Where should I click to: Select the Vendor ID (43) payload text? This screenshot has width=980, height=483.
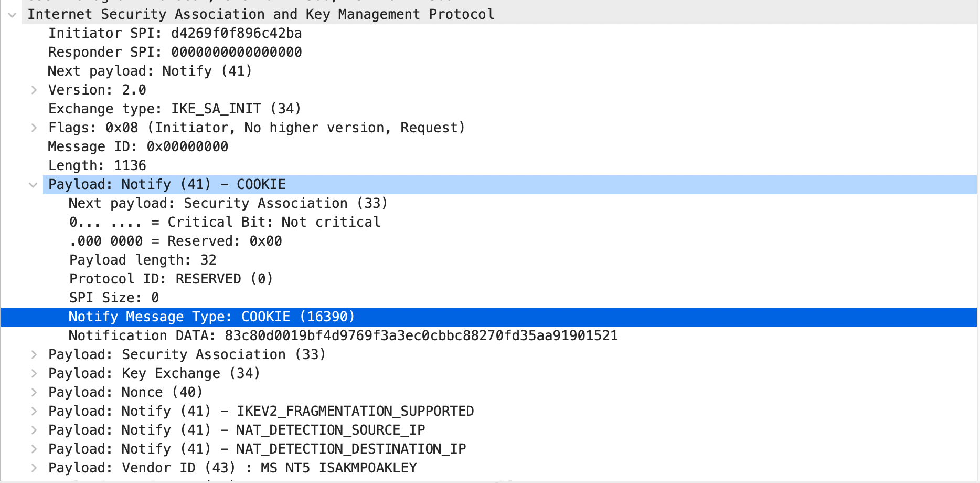coord(232,468)
